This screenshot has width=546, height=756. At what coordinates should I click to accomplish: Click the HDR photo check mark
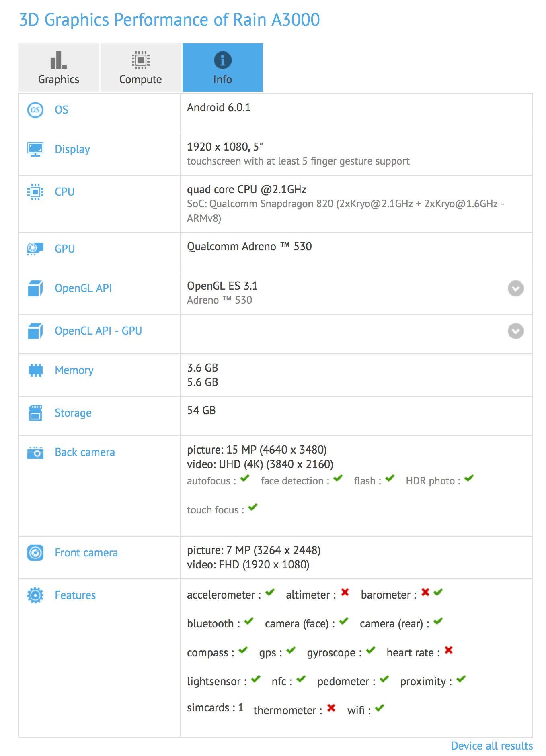(x=469, y=478)
